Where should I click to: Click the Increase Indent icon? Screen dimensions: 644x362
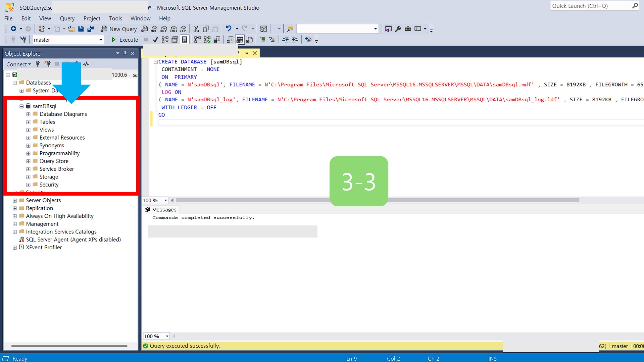click(295, 40)
